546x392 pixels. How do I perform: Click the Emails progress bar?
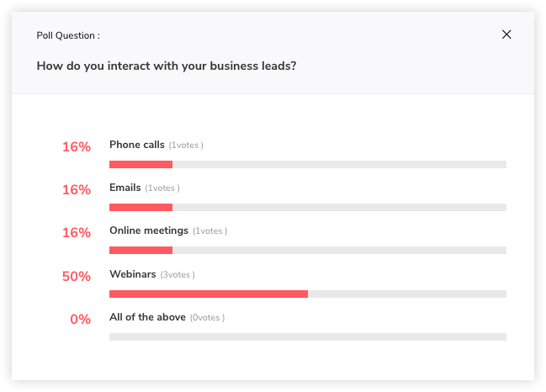[x=308, y=207]
